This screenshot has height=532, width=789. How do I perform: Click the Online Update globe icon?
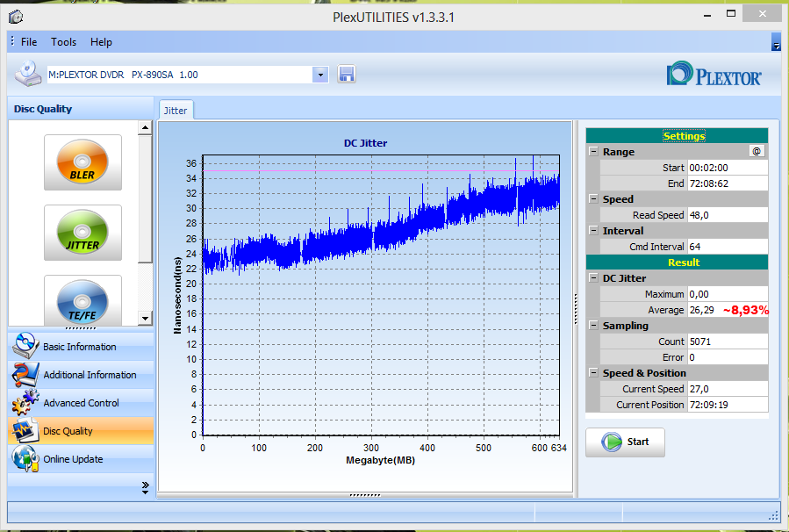pos(25,458)
